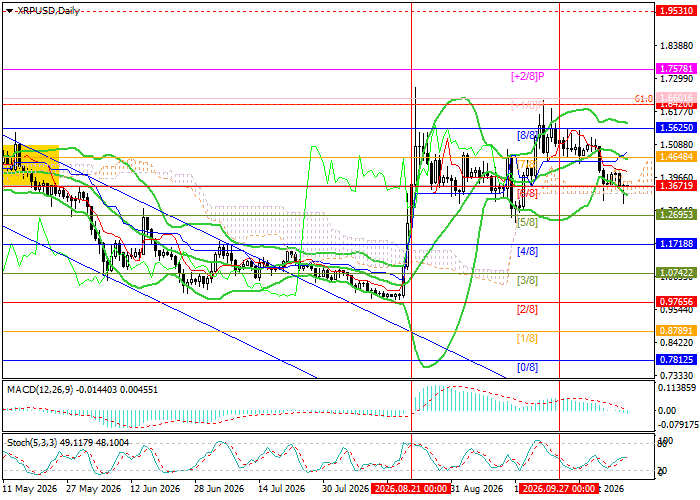Click the 30 Jul 2026 date label

(x=345, y=489)
